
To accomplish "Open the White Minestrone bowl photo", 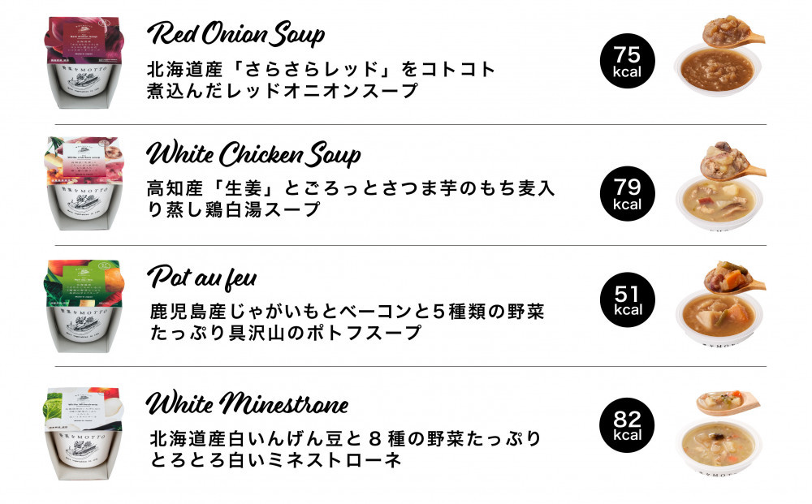I will 720,433.
